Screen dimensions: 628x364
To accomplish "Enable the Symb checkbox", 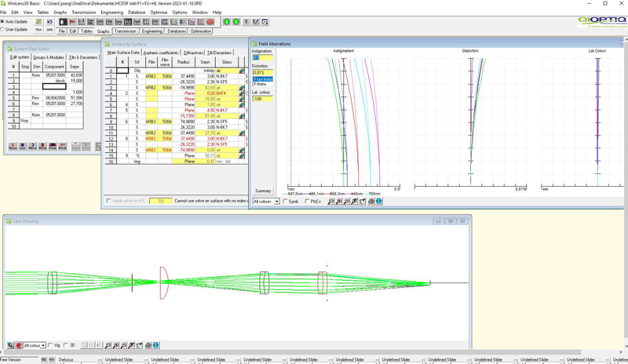I will (286, 202).
